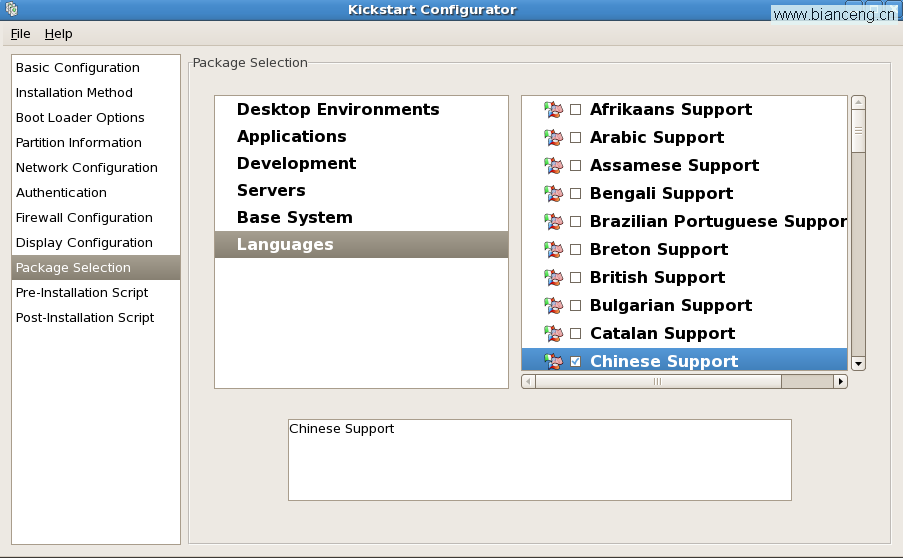Select the Desktop Environments category

point(338,109)
